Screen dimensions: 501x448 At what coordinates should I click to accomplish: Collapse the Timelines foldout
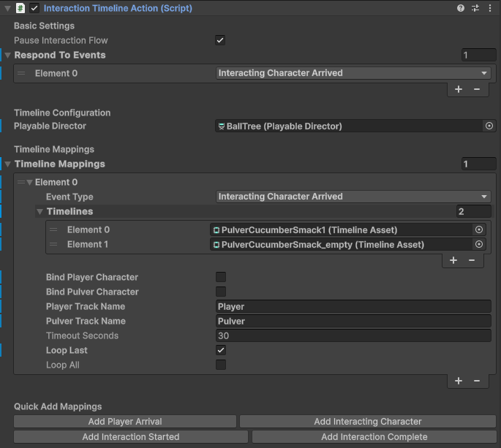[x=40, y=212]
